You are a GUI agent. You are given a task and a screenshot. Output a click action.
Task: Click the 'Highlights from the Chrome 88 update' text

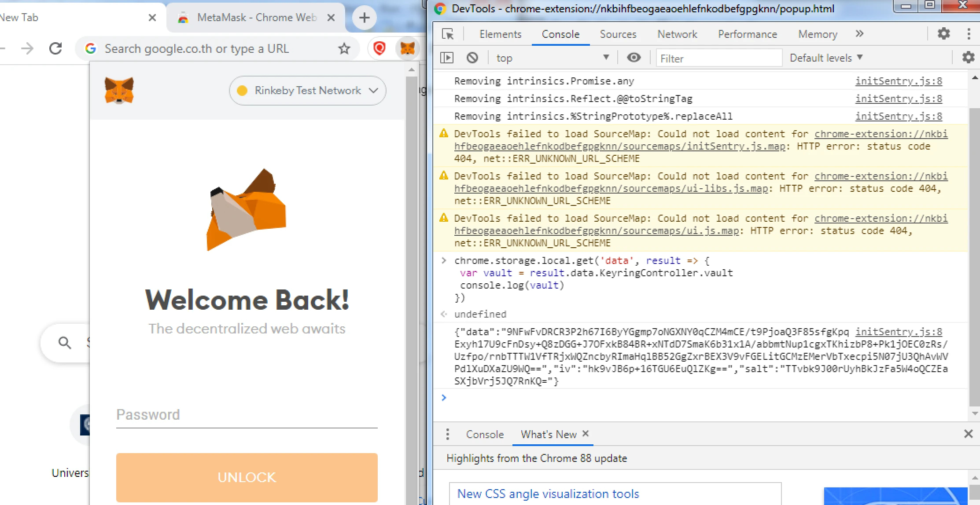click(536, 458)
